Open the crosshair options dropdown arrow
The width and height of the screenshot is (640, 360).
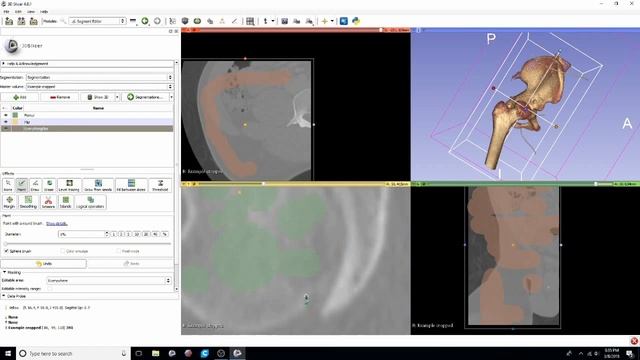coord(332,21)
